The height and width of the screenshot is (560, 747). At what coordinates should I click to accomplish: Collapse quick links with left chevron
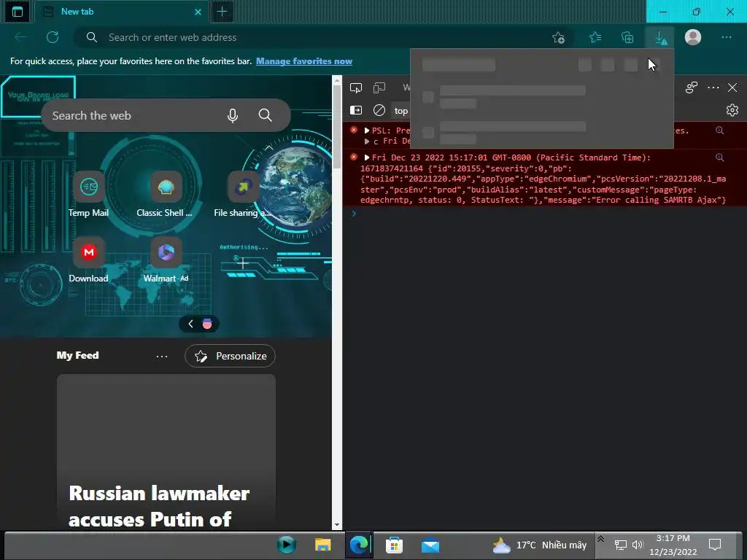190,324
